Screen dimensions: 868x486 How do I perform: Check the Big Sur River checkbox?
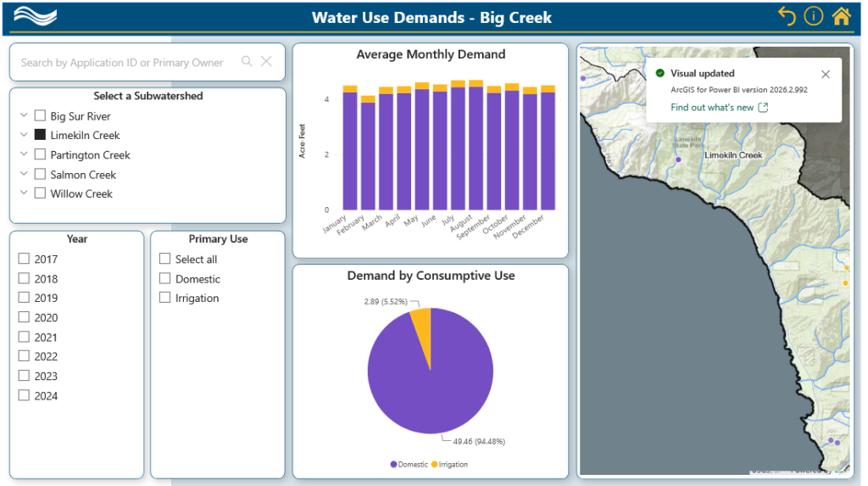point(40,116)
